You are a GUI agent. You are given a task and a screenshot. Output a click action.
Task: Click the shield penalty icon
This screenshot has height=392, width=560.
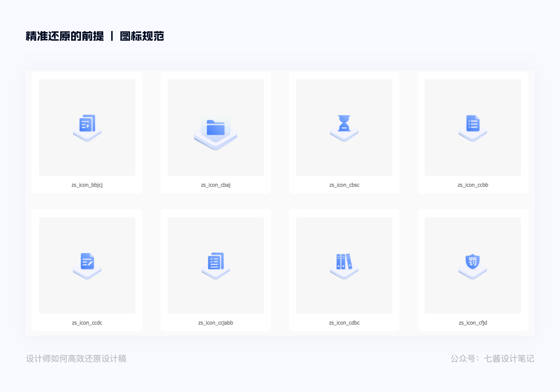[473, 261]
